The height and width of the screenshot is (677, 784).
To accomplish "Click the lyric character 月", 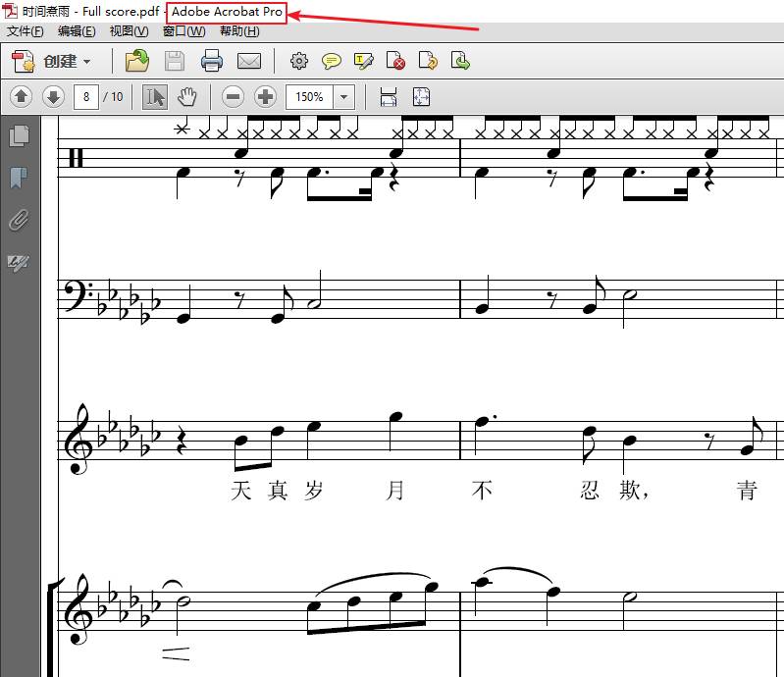I will point(394,490).
